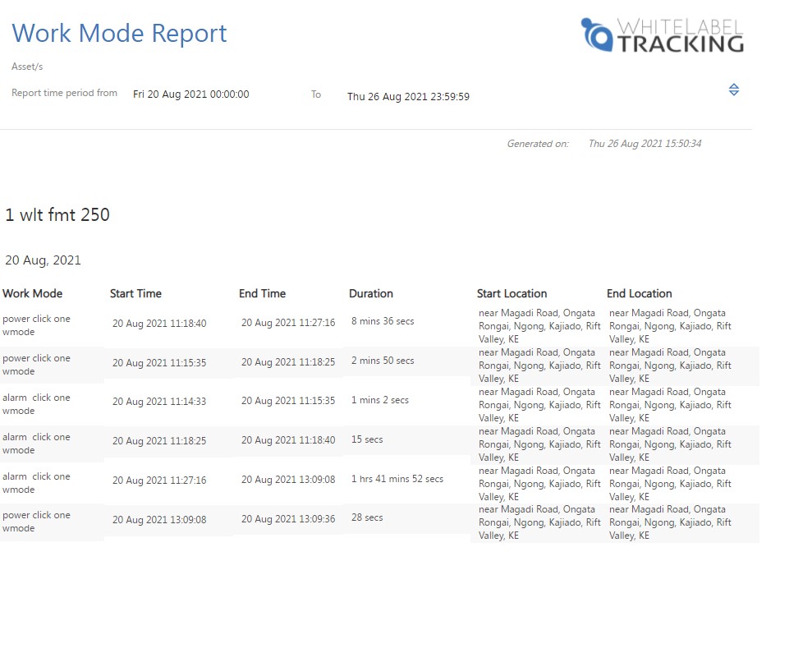The height and width of the screenshot is (653, 812).
Task: Click the generated timestamp Thu 26 Aug 2021 15:50:34
Action: click(x=645, y=144)
